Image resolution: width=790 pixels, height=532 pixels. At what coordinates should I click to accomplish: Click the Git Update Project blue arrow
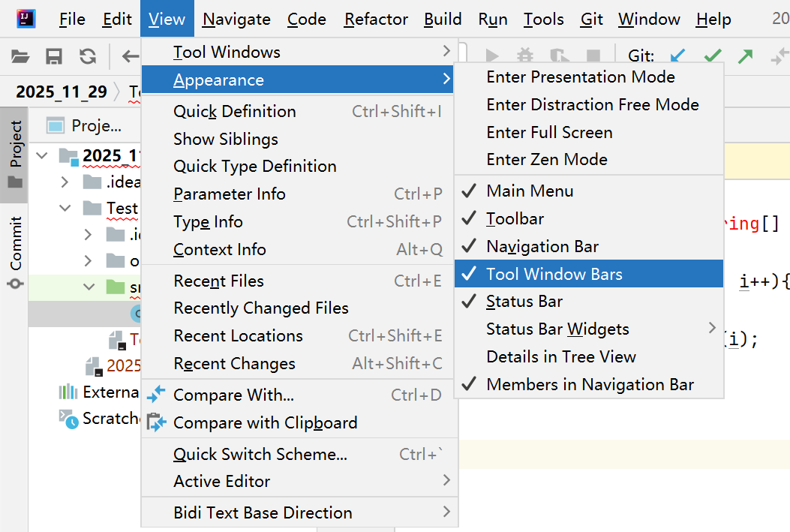click(677, 55)
